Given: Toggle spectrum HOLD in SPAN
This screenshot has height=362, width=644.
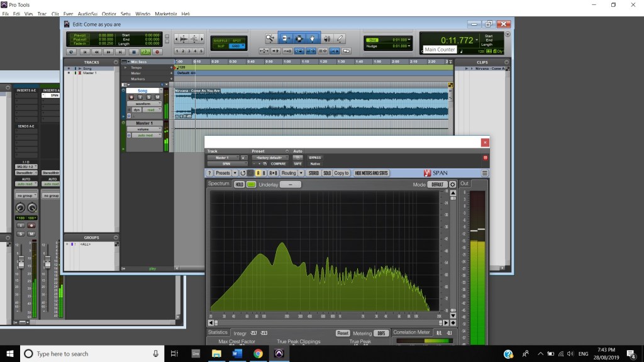Looking at the screenshot, I should tap(239, 184).
